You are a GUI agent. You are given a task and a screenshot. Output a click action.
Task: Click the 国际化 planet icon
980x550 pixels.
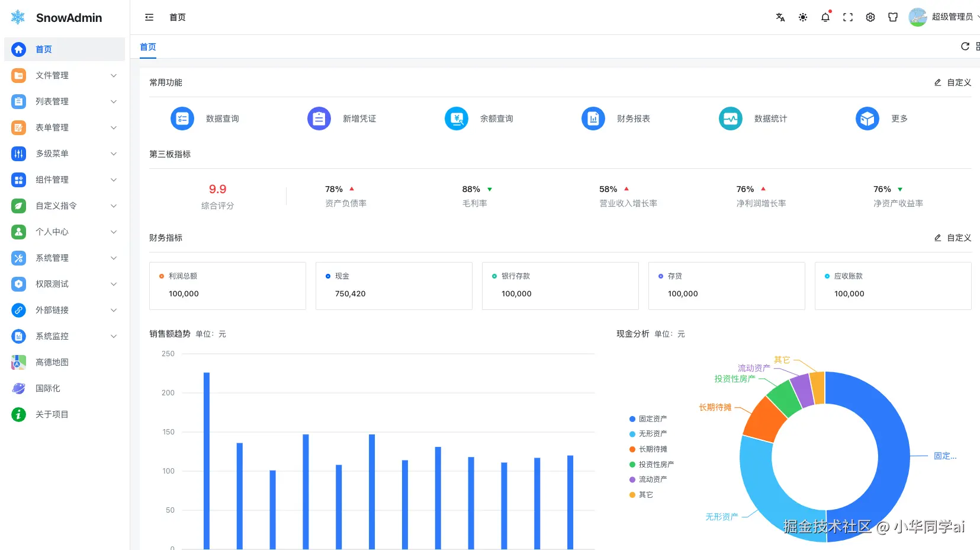[18, 388]
